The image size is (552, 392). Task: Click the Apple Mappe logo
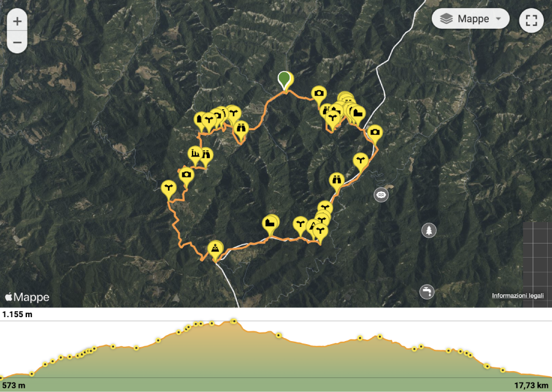[27, 298]
